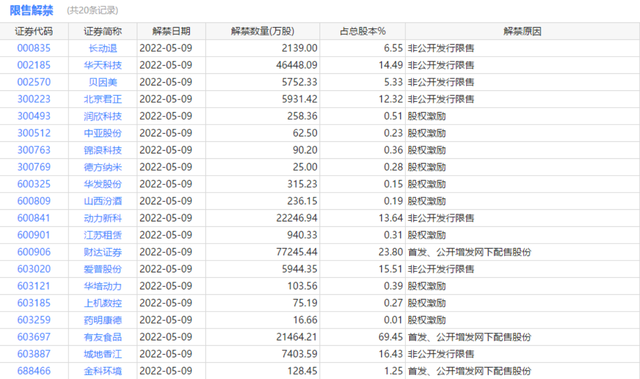Click stock name 中亚股份
Image resolution: width=640 pixels, height=379 pixels.
coord(103,133)
